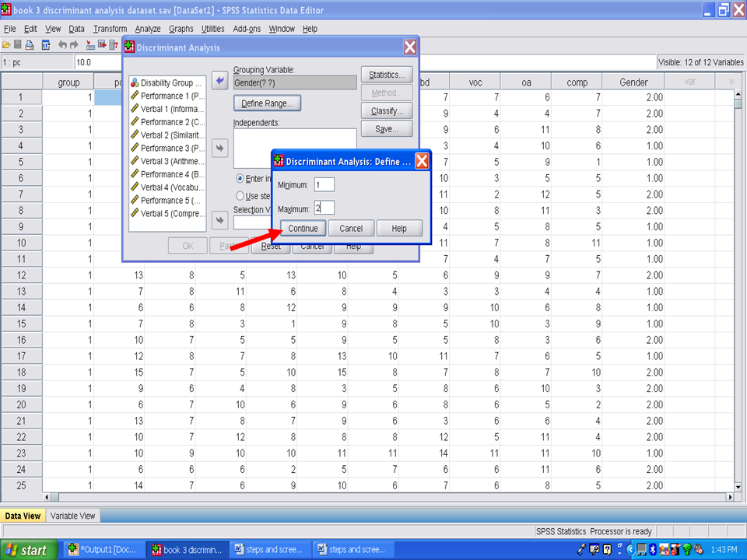This screenshot has height=560, width=747.
Task: Click the Minimum value input field
Action: pyautogui.click(x=324, y=184)
